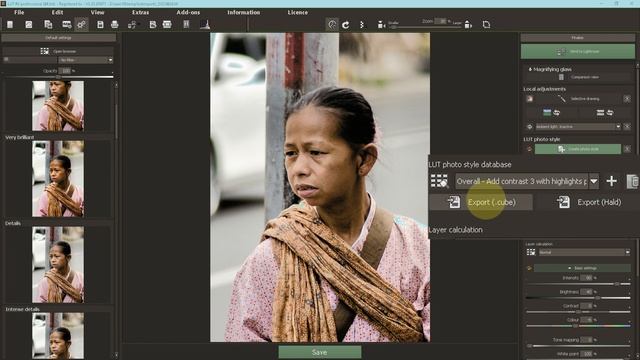Open the Add-ons menu
This screenshot has width=640, height=360.
click(x=188, y=12)
